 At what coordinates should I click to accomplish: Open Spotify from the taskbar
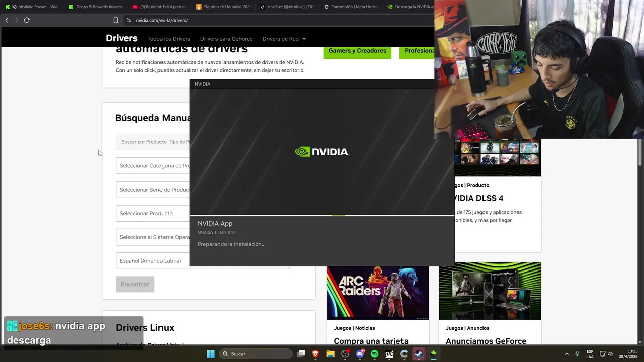pos(374,354)
